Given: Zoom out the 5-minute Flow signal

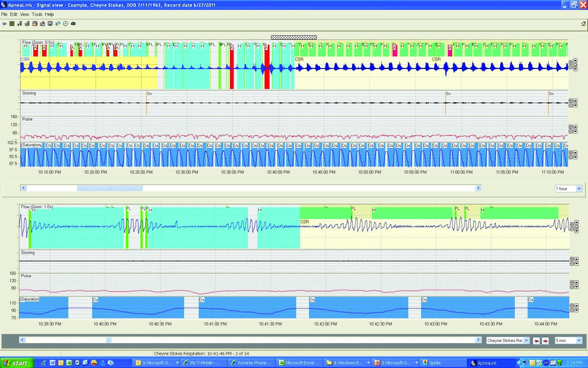Looking at the screenshot, I should 572,229.
